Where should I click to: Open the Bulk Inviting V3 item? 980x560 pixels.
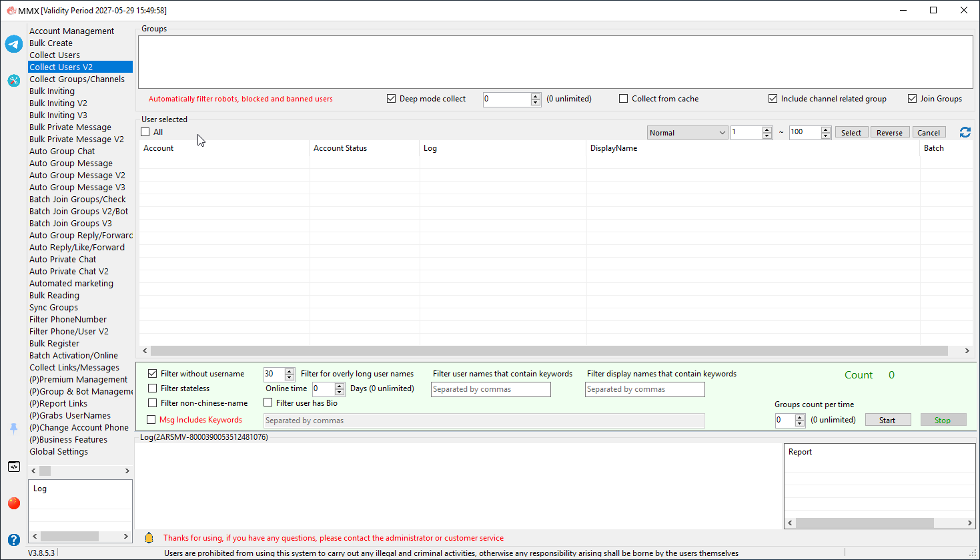(x=58, y=115)
